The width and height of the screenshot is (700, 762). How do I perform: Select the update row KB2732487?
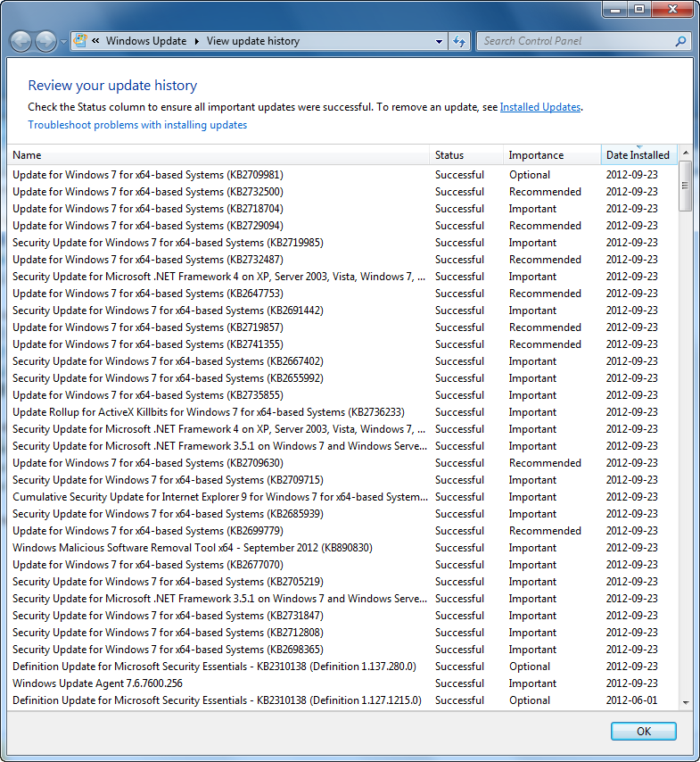[342, 260]
